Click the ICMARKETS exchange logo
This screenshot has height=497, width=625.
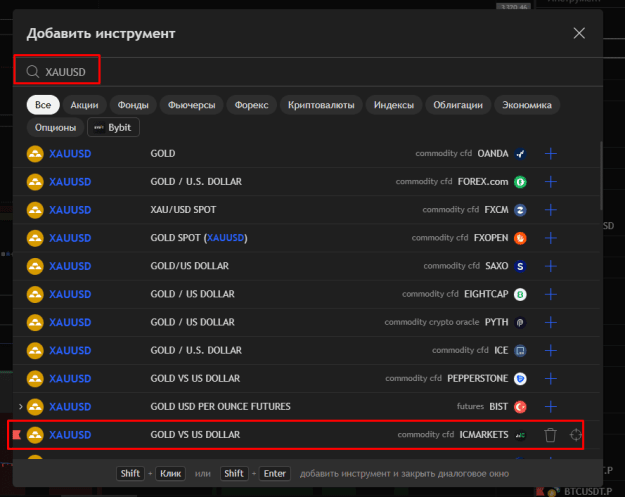tap(520, 435)
